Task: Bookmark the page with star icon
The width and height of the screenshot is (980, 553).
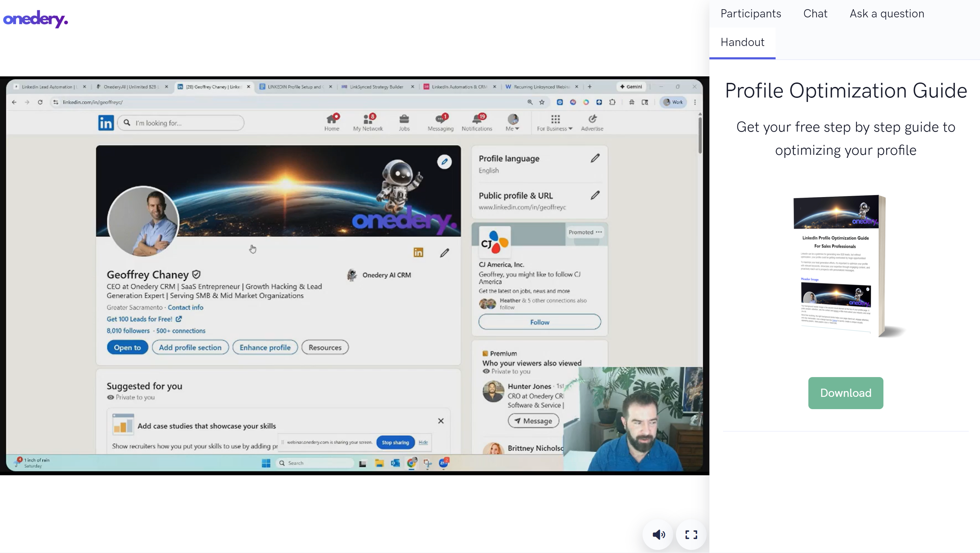Action: (x=542, y=102)
